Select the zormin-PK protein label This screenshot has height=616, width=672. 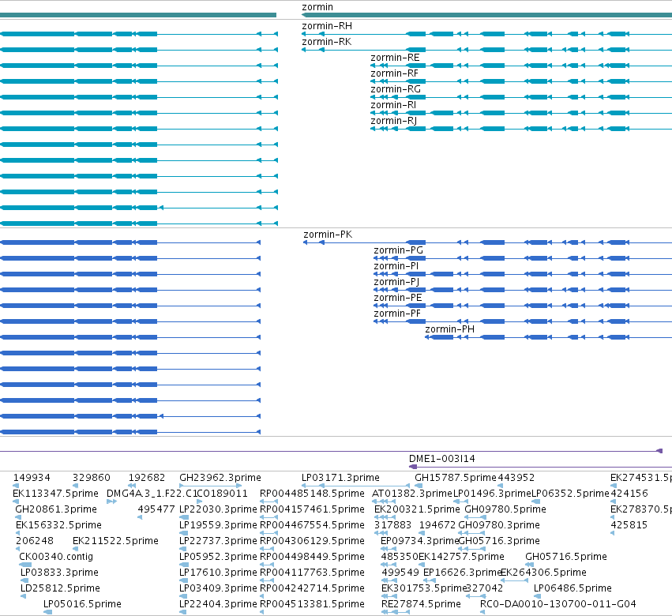pyautogui.click(x=328, y=235)
